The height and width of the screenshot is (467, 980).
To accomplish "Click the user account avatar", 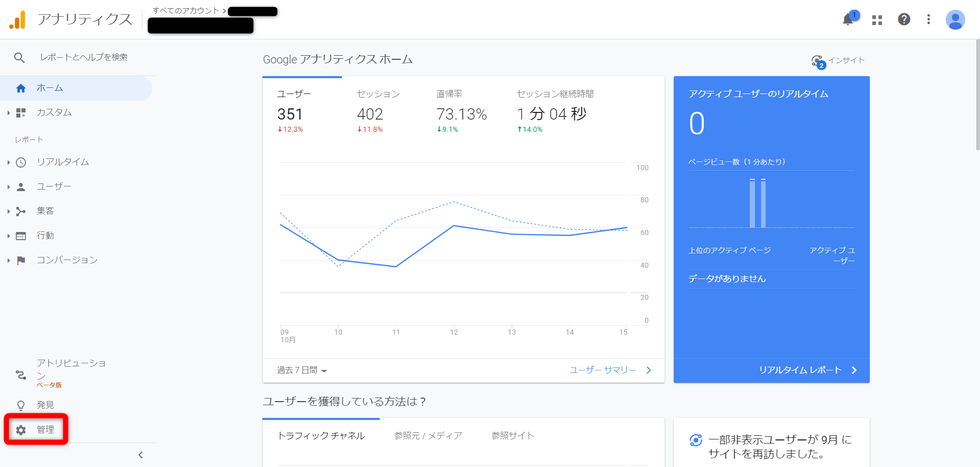I will pyautogui.click(x=955, y=20).
